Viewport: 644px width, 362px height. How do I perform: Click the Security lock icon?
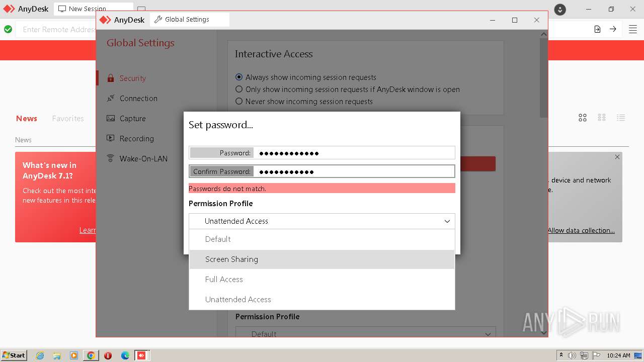(110, 78)
